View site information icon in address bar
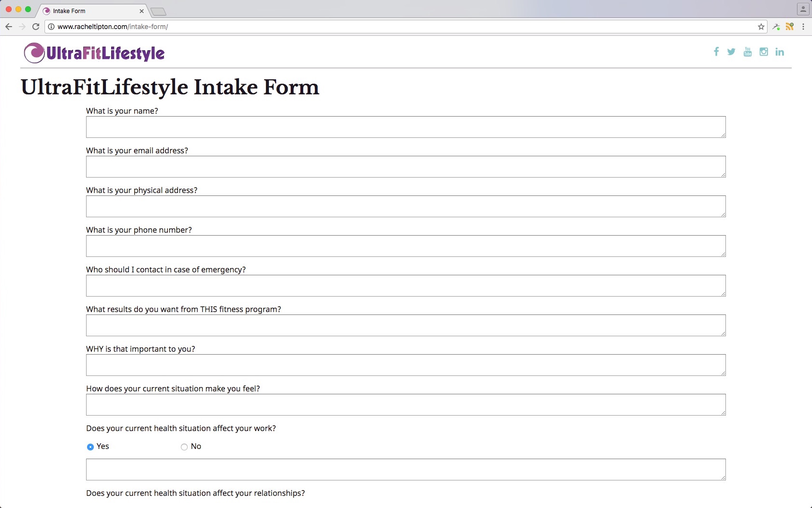The image size is (812, 508). click(51, 27)
